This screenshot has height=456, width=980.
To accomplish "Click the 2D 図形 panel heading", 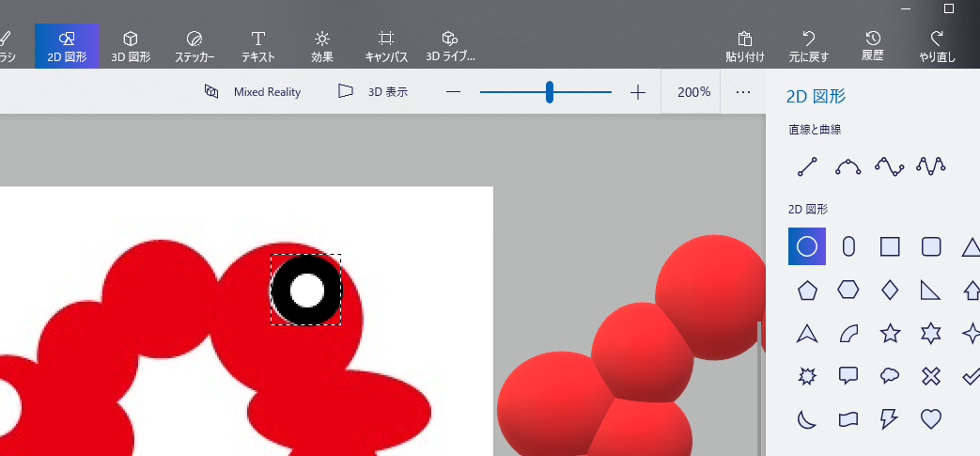I will tap(816, 96).
